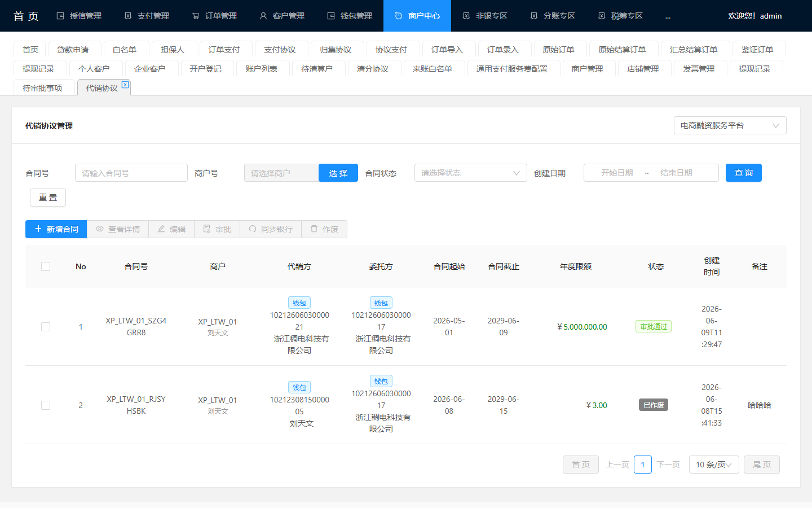Open the 汇总结算订单 tab
This screenshot has height=508, width=812.
pos(694,50)
